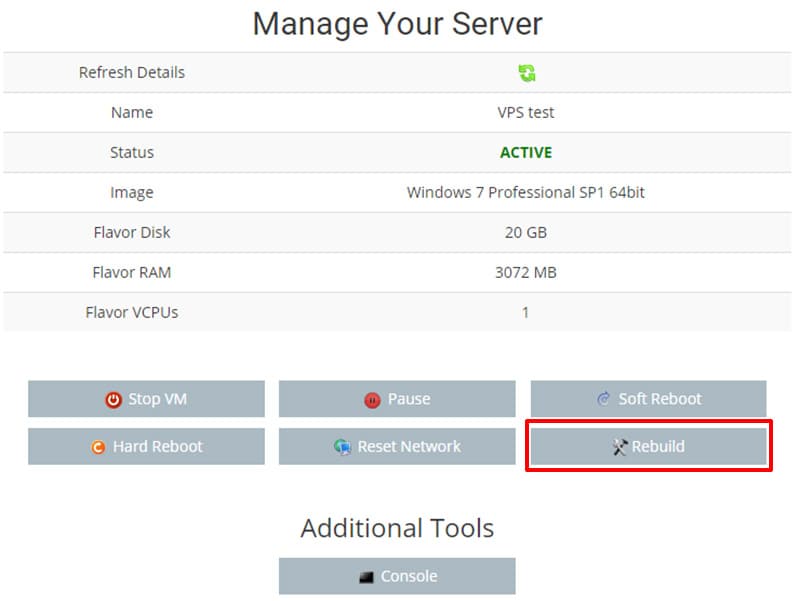Select the 'Flavor Disk' row label
This screenshot has height=601, width=800.
tap(132, 233)
